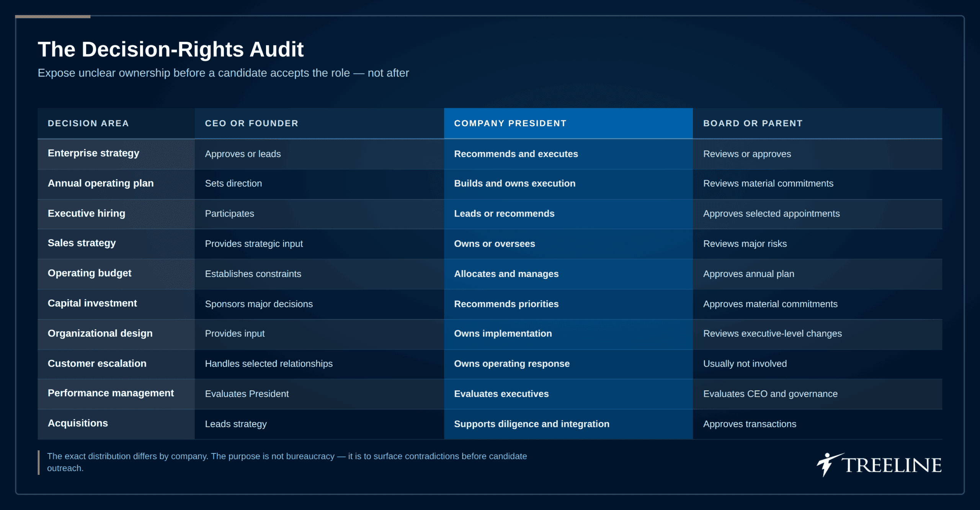This screenshot has width=980, height=510.
Task: Click the "Leads or recommends" cell
Action: tap(568, 214)
